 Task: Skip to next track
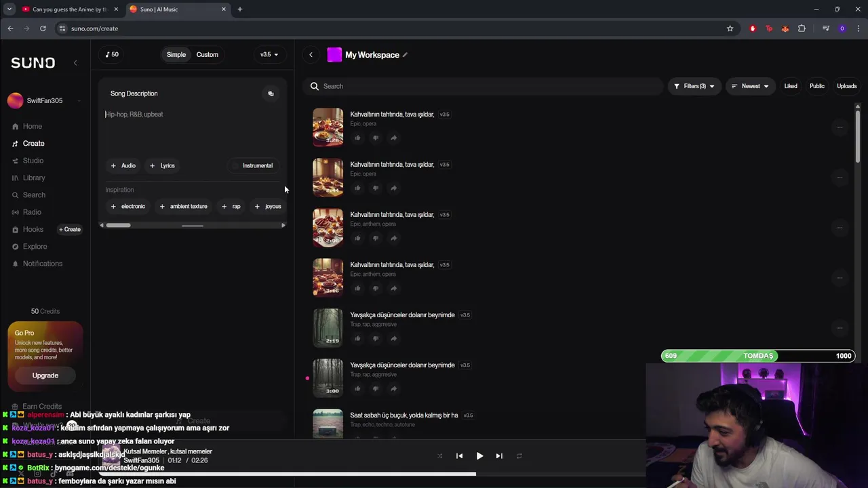point(499,456)
